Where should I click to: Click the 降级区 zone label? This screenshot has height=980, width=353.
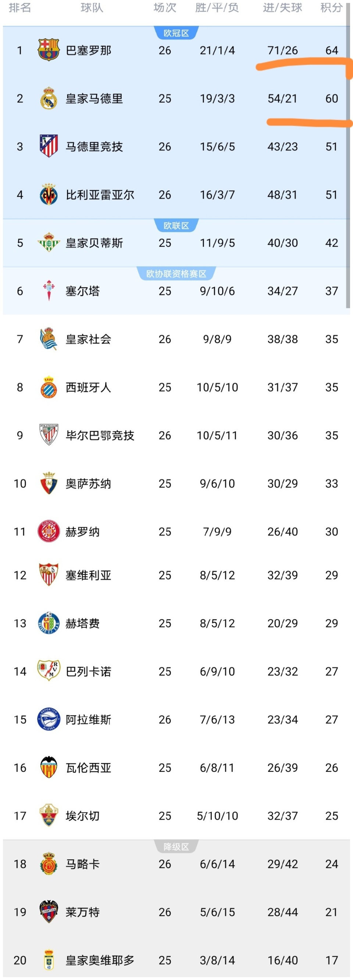click(176, 847)
